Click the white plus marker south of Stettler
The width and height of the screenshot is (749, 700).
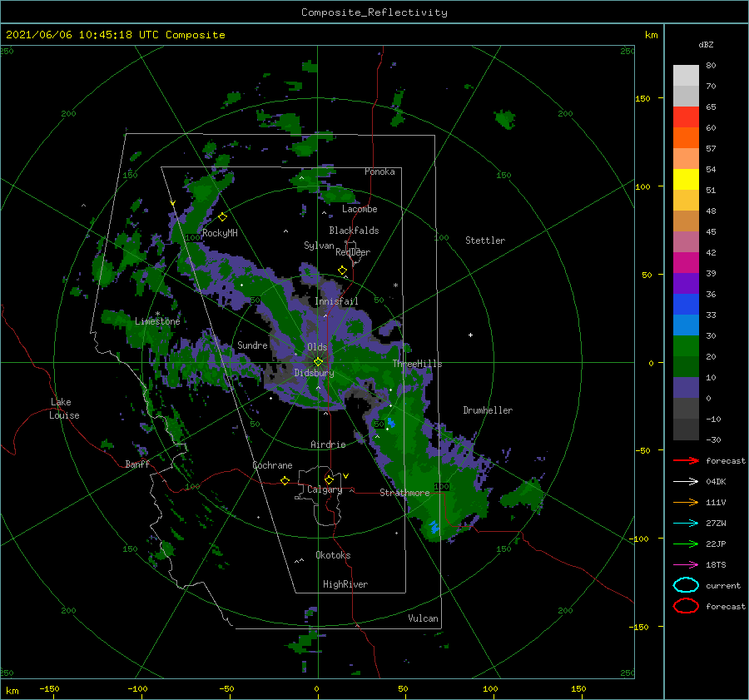pyautogui.click(x=470, y=335)
